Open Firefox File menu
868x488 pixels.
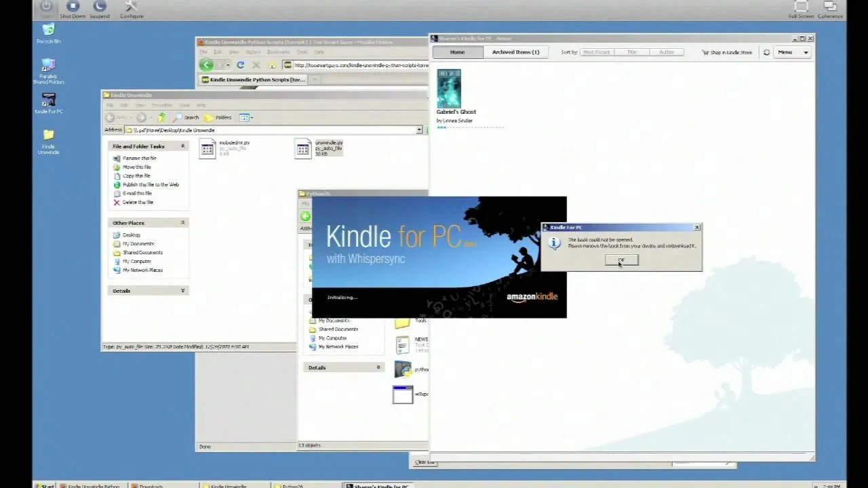tap(203, 52)
